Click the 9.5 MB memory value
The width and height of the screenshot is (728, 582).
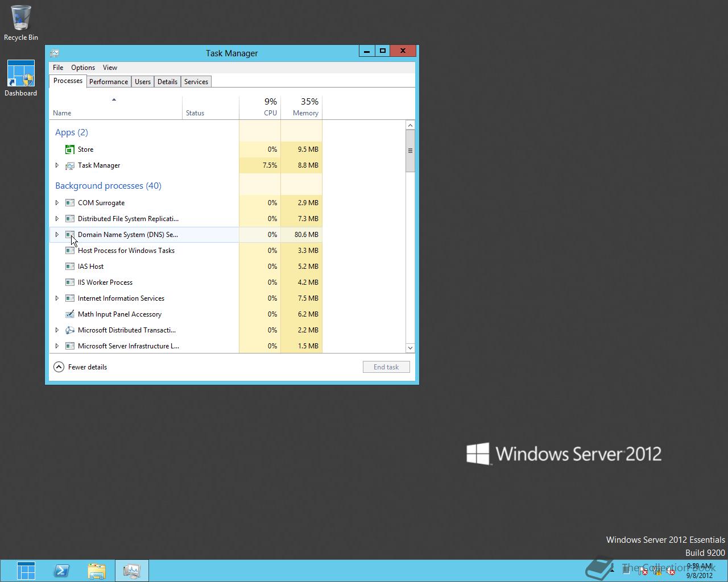click(x=308, y=149)
